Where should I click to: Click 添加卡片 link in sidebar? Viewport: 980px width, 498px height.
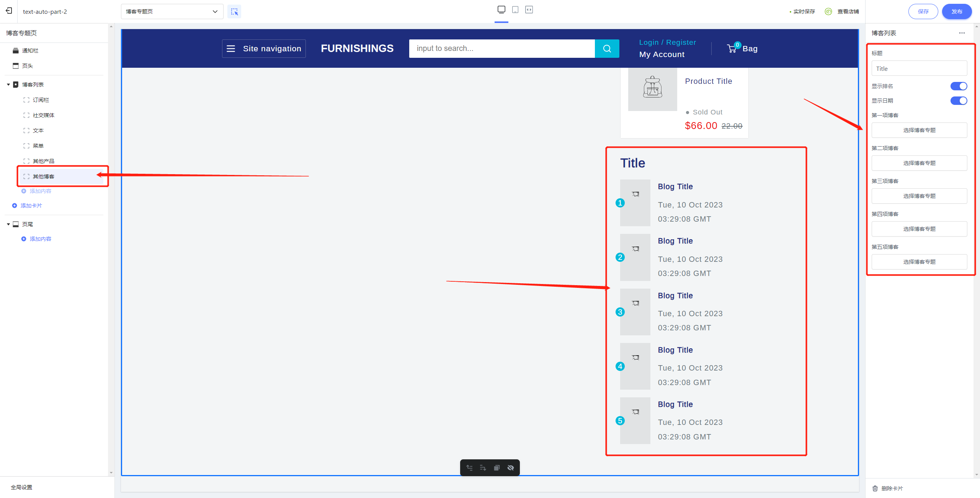[x=31, y=206]
